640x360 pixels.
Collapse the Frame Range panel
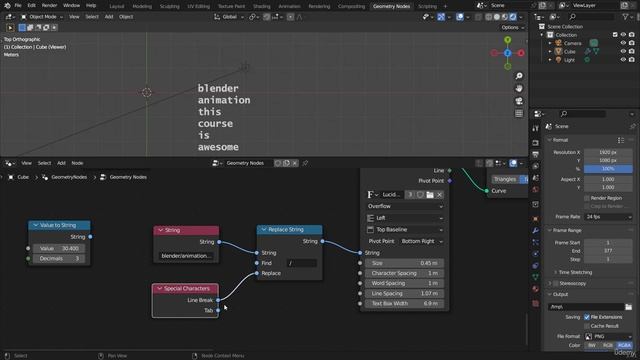tap(549, 231)
